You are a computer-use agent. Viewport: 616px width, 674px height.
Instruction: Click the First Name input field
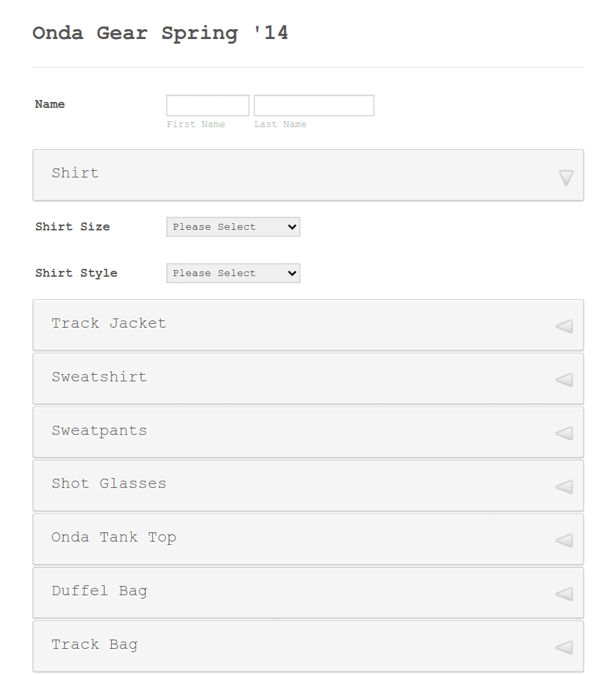point(208,105)
